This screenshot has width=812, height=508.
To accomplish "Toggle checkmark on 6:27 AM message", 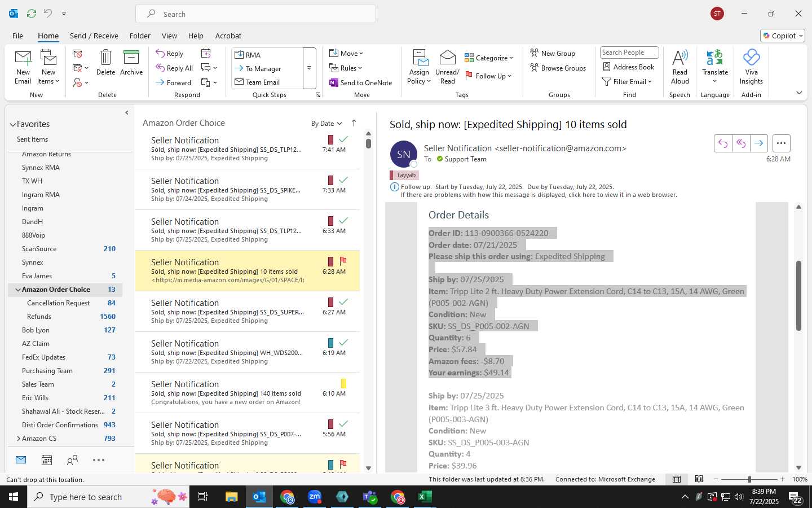I will point(343,301).
